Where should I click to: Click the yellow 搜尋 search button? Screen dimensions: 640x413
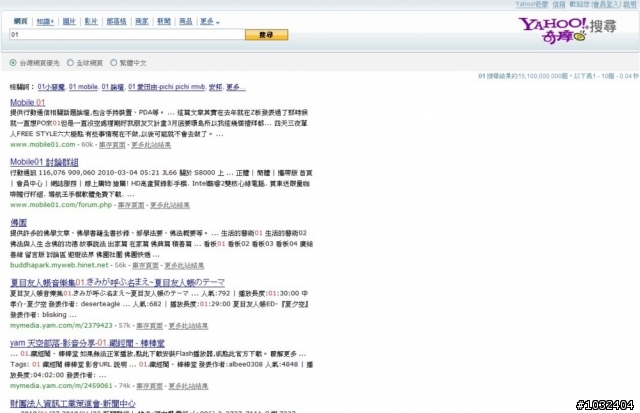[266, 35]
